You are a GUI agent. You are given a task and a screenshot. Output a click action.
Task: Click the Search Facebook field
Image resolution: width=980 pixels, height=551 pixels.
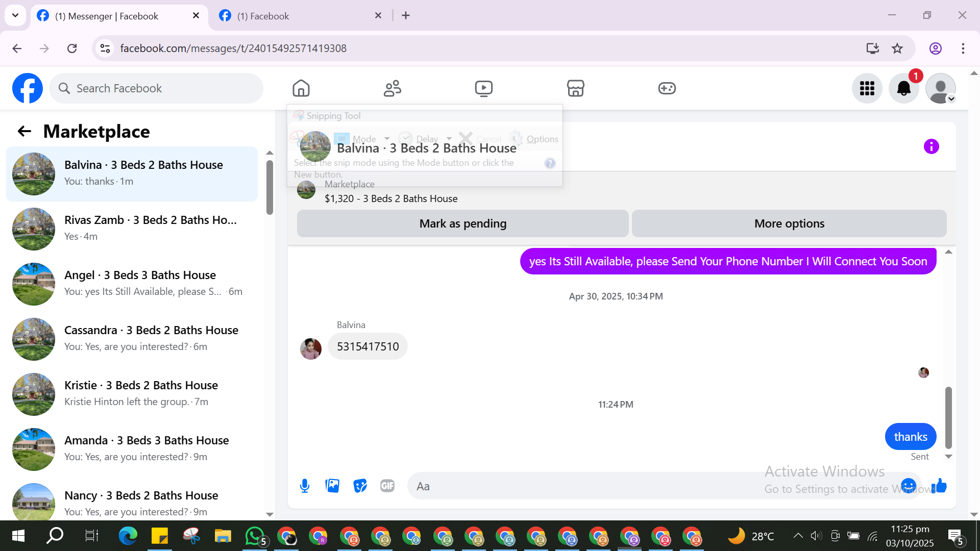coord(156,88)
